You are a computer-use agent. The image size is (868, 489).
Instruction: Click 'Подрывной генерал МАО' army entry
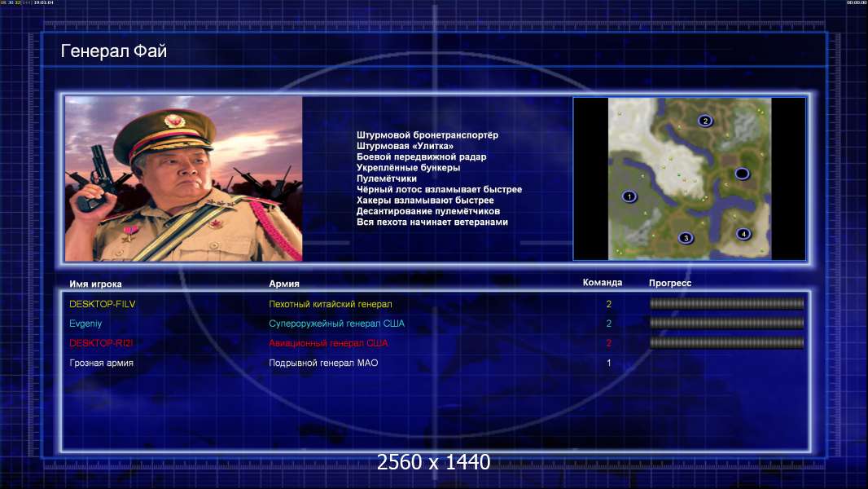tap(323, 363)
